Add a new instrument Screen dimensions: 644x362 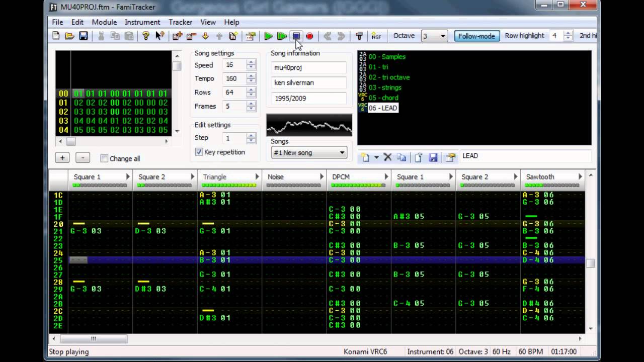click(366, 157)
